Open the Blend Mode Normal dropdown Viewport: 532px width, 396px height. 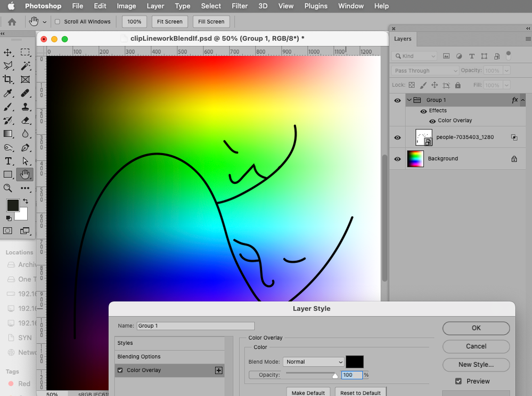(x=314, y=362)
